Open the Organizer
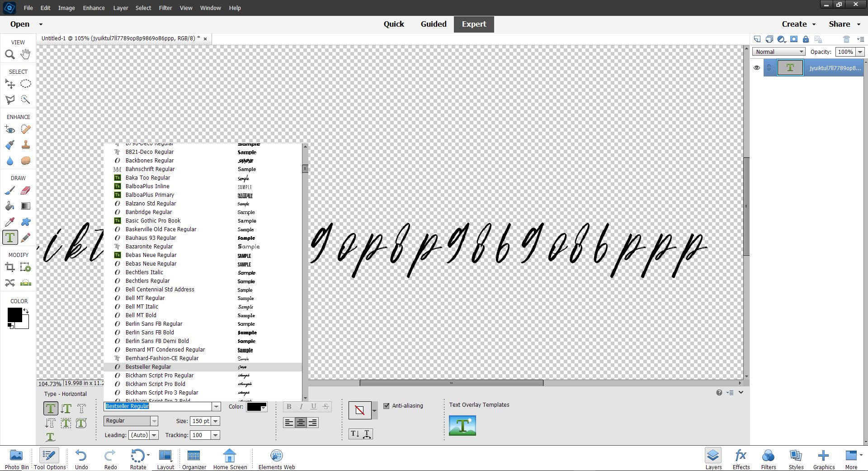 pos(194,458)
